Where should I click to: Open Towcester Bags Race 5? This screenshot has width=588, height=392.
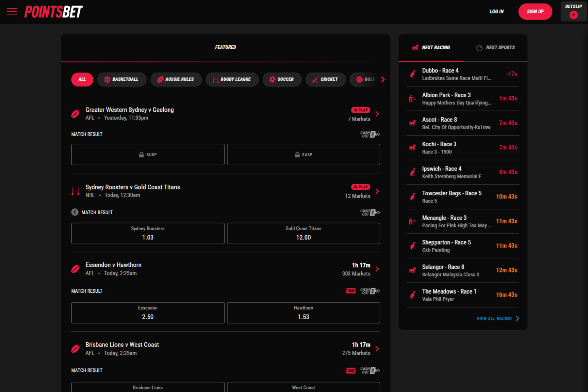pos(463,197)
